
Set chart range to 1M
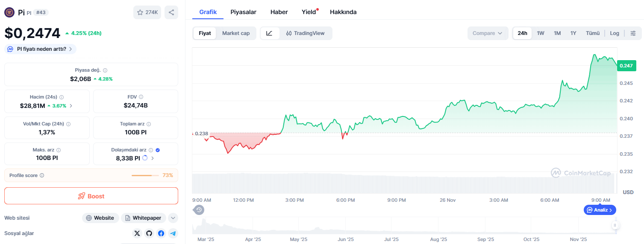tap(557, 33)
